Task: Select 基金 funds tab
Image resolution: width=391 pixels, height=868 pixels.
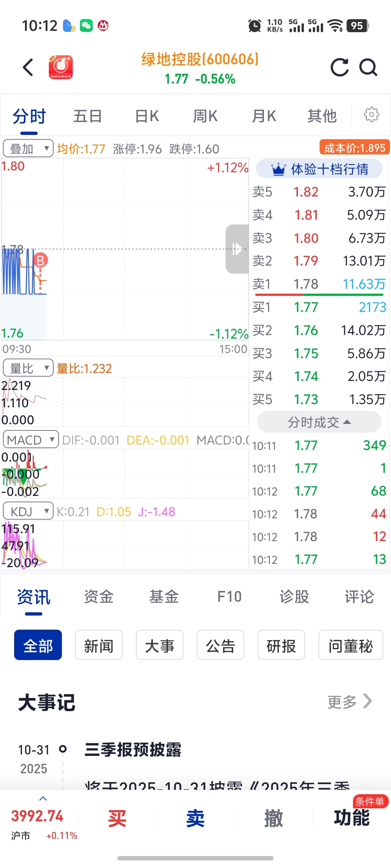Action: click(x=164, y=597)
